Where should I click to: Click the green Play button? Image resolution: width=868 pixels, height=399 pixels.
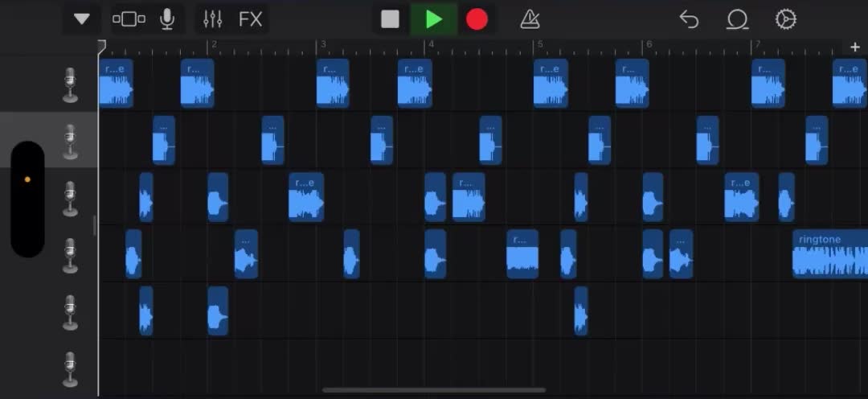click(433, 19)
